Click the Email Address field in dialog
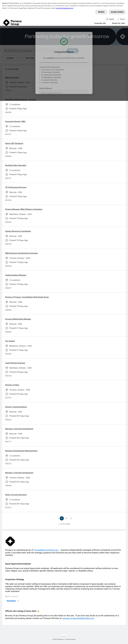Screen dimensions: 128x644 64,92
